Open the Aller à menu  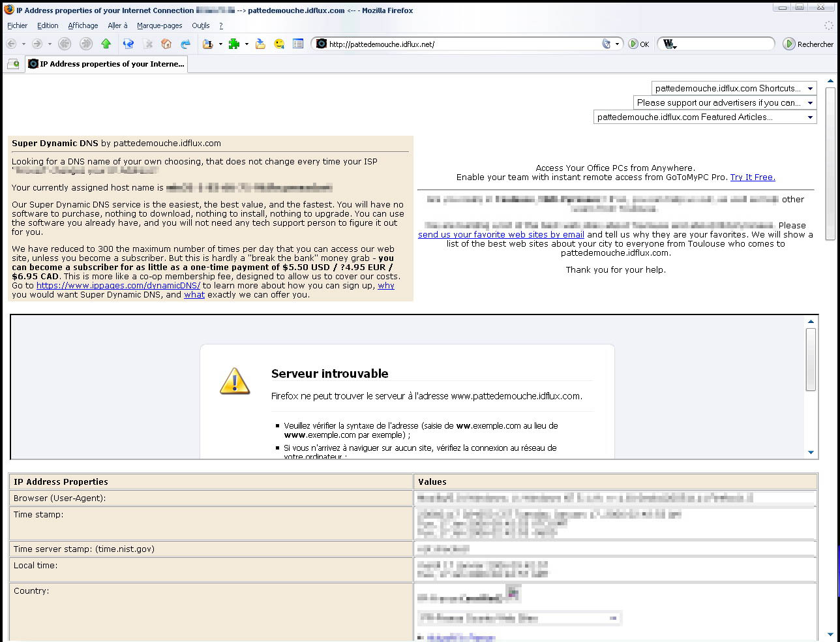point(117,25)
